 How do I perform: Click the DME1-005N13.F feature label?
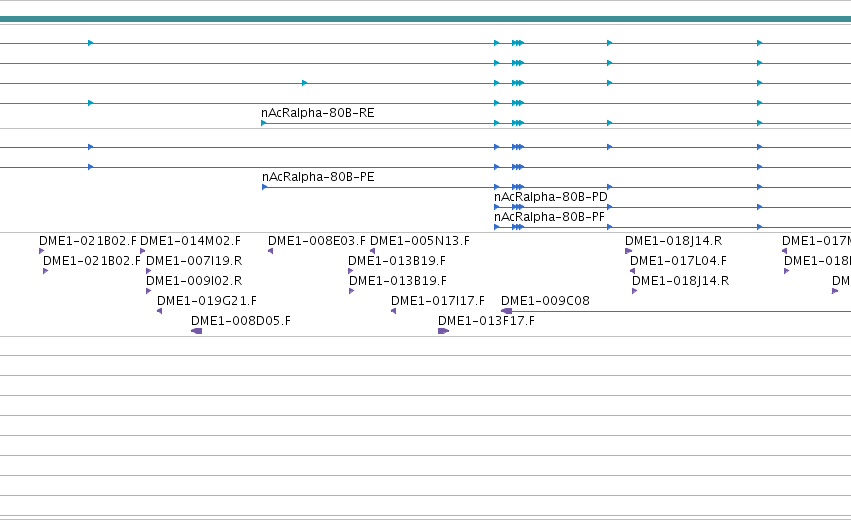tap(420, 241)
